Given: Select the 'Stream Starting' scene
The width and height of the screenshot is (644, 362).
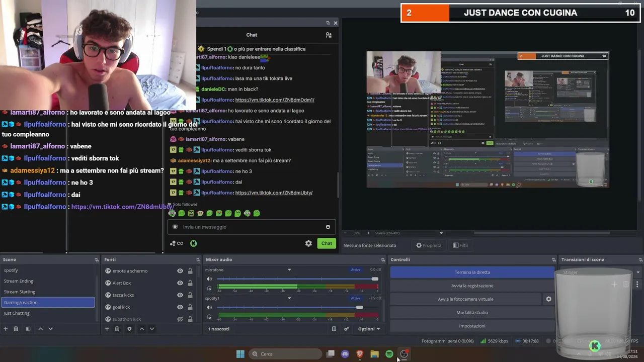Looking at the screenshot, I should (48, 292).
